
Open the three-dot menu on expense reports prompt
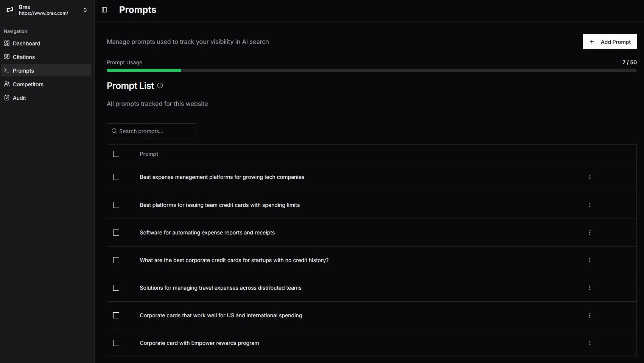[590, 233]
